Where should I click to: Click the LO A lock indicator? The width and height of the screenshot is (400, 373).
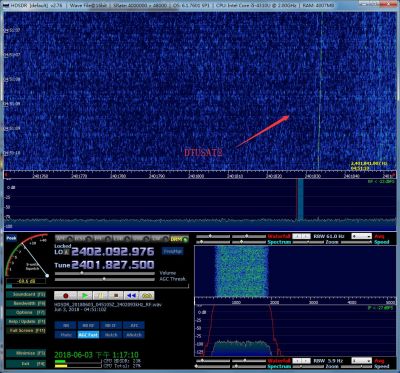[x=66, y=252]
